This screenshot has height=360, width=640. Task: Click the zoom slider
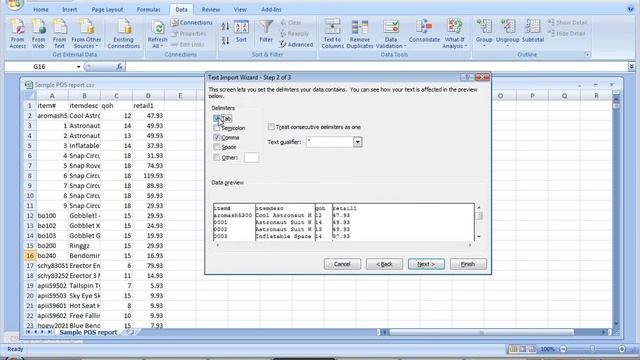coord(593,349)
